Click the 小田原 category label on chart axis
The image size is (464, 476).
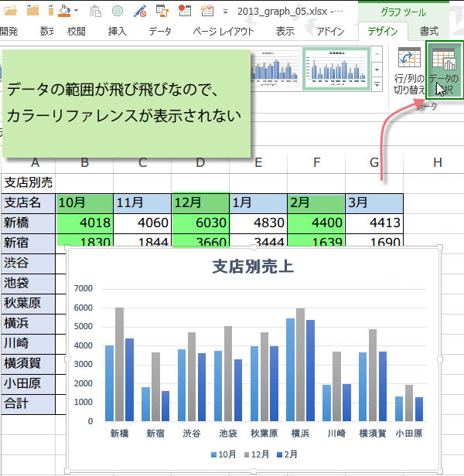pyautogui.click(x=409, y=433)
